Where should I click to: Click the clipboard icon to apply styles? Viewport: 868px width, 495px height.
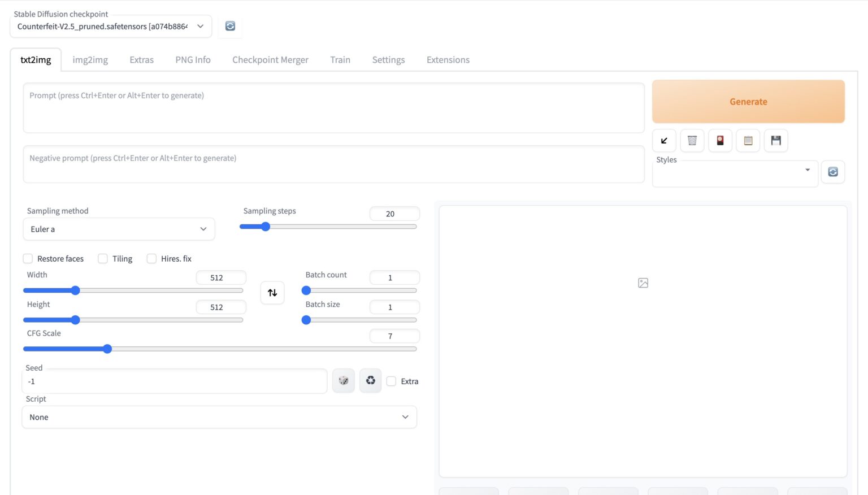tap(748, 141)
